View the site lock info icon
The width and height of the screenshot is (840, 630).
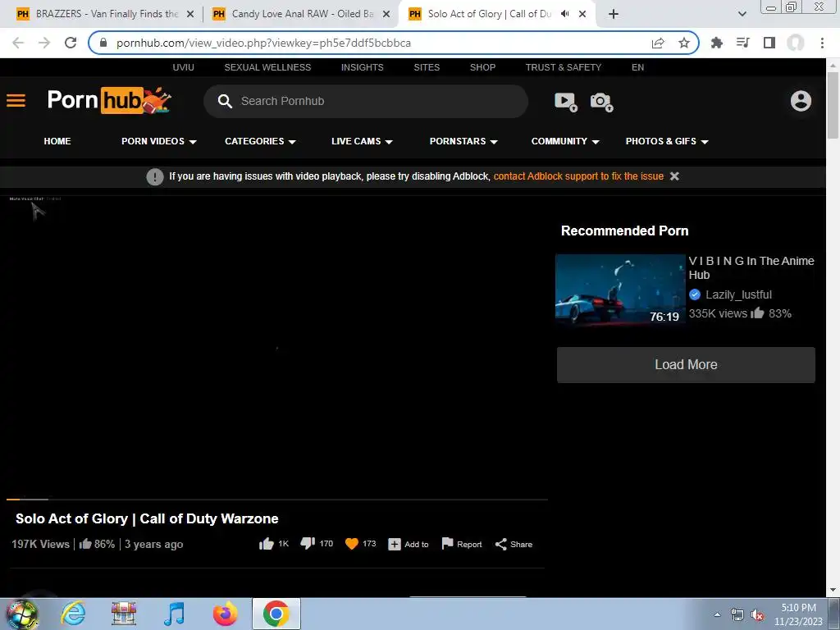point(103,43)
